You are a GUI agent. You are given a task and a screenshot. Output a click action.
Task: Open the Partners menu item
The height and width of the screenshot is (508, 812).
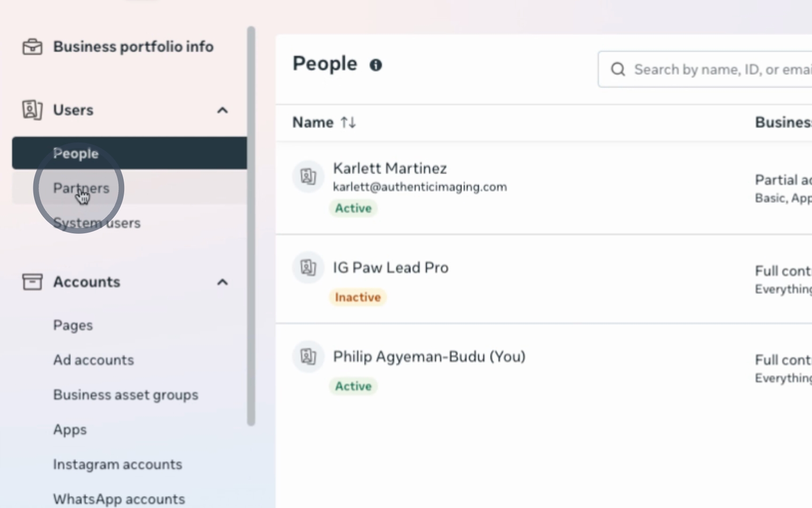coord(81,188)
